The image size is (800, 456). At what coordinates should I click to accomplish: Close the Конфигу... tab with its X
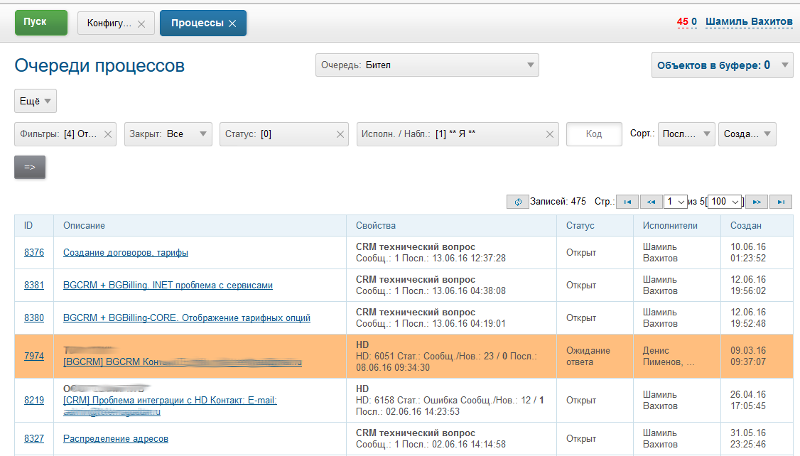coord(140,23)
